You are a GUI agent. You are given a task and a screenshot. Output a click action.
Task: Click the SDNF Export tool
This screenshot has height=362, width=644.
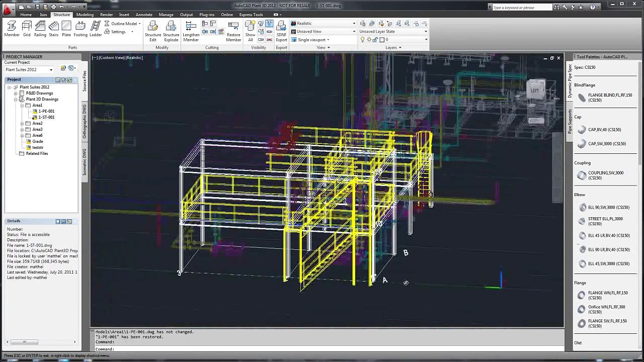pos(282,31)
